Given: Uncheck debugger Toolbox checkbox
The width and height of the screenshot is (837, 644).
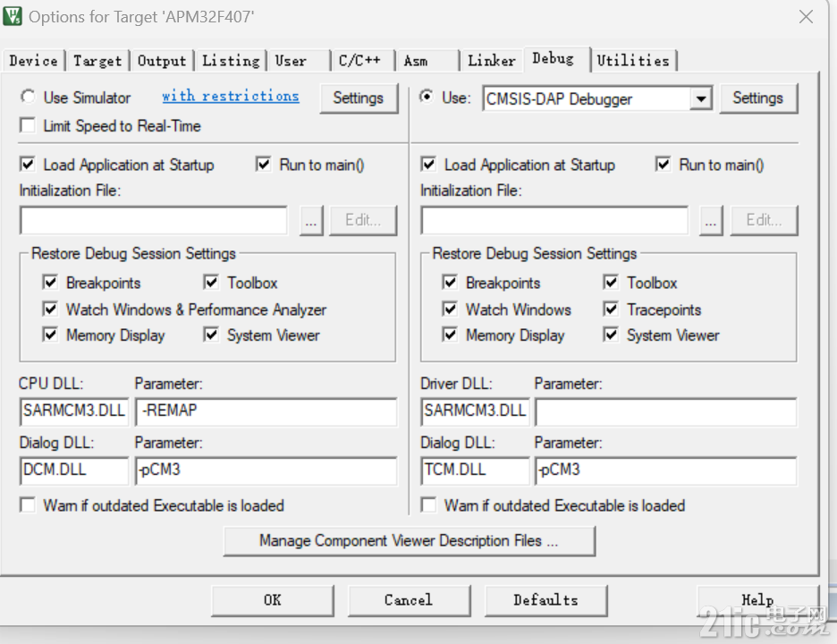Looking at the screenshot, I should pyautogui.click(x=611, y=282).
